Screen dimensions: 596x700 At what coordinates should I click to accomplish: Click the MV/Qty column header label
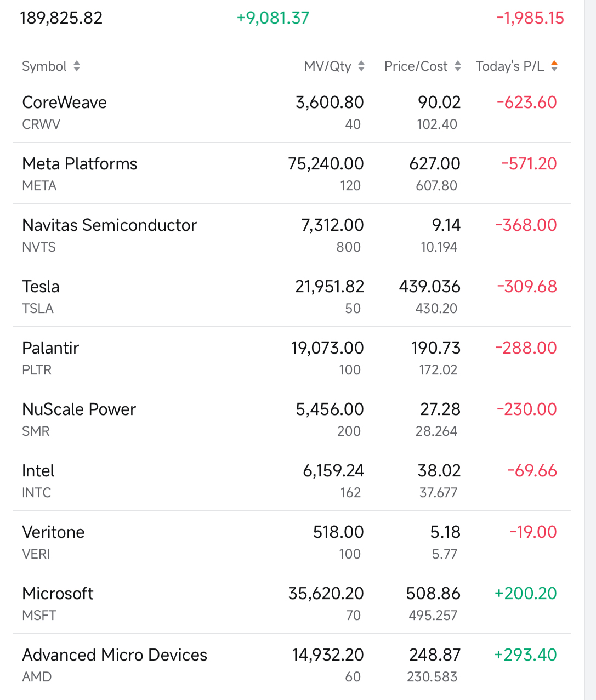[x=327, y=66]
